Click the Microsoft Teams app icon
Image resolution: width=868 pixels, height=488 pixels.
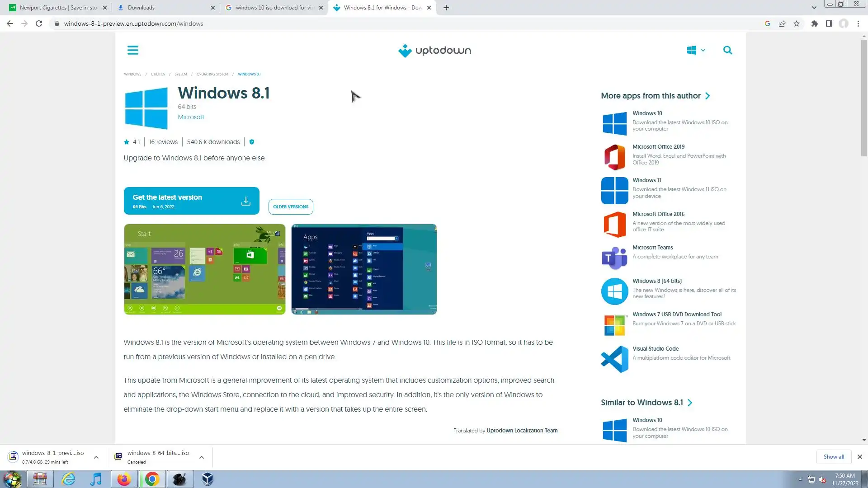[614, 258]
